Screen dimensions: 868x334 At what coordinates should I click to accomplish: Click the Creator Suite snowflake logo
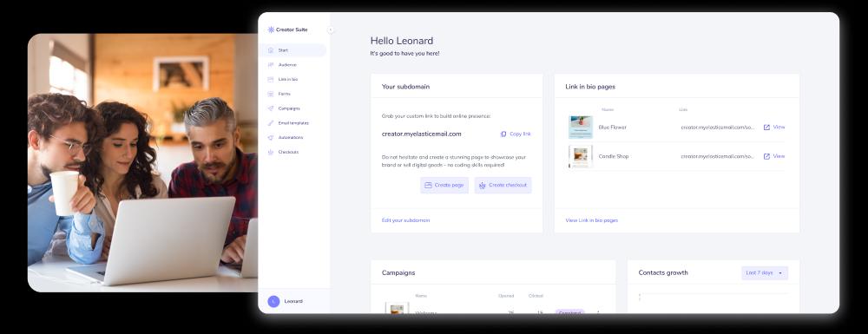271,29
